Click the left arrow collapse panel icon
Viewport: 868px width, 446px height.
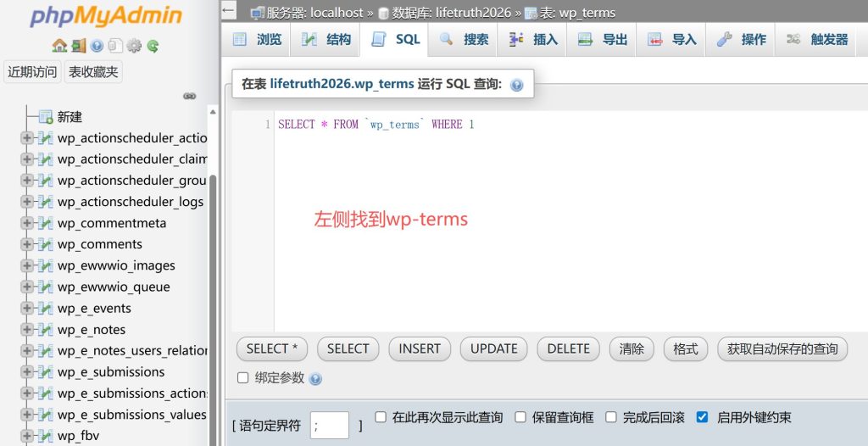[228, 10]
